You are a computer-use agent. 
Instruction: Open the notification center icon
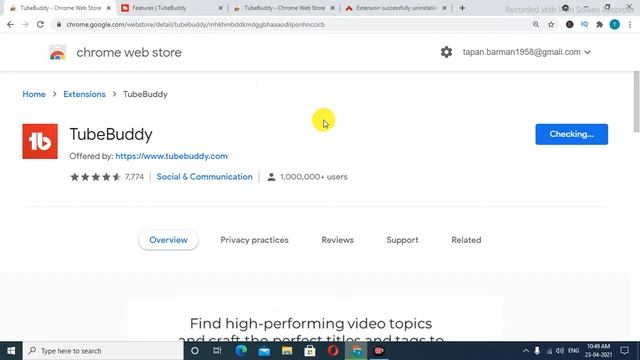point(624,351)
